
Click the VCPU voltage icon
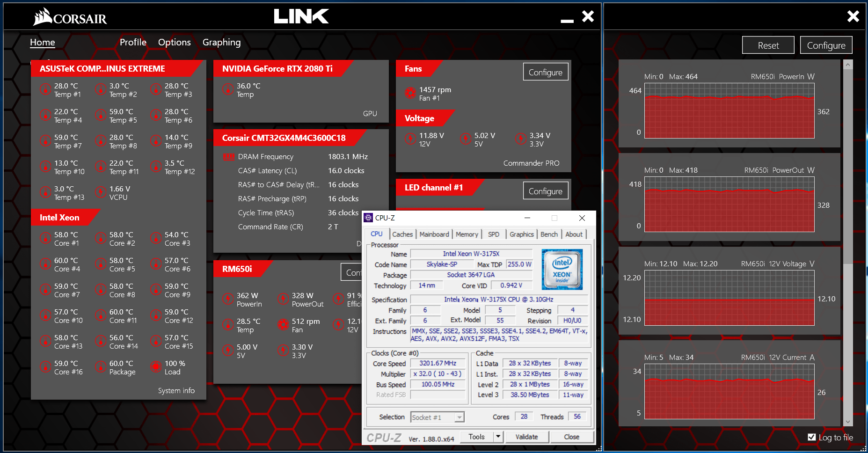[101, 192]
